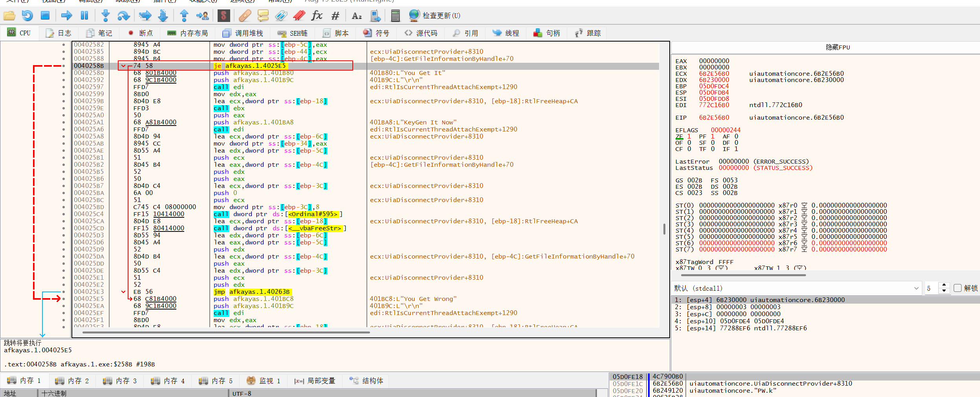Decrease the argument count stepper
Image resolution: width=980 pixels, height=397 pixels.
click(x=944, y=291)
